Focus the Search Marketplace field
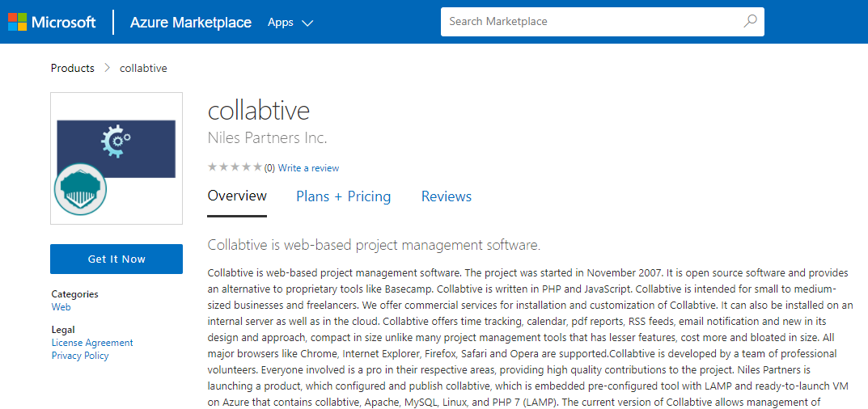868x409 pixels. (x=591, y=22)
